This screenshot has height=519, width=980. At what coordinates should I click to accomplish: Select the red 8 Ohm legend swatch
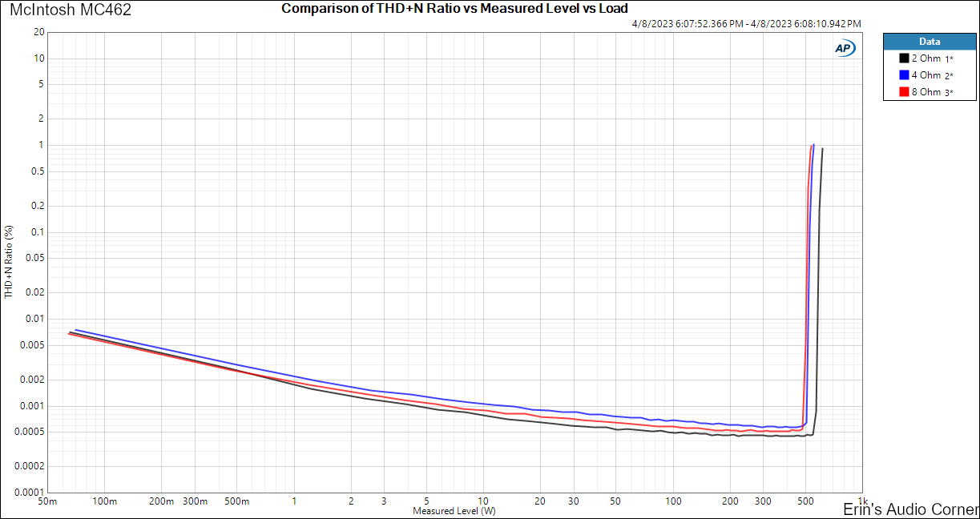904,92
